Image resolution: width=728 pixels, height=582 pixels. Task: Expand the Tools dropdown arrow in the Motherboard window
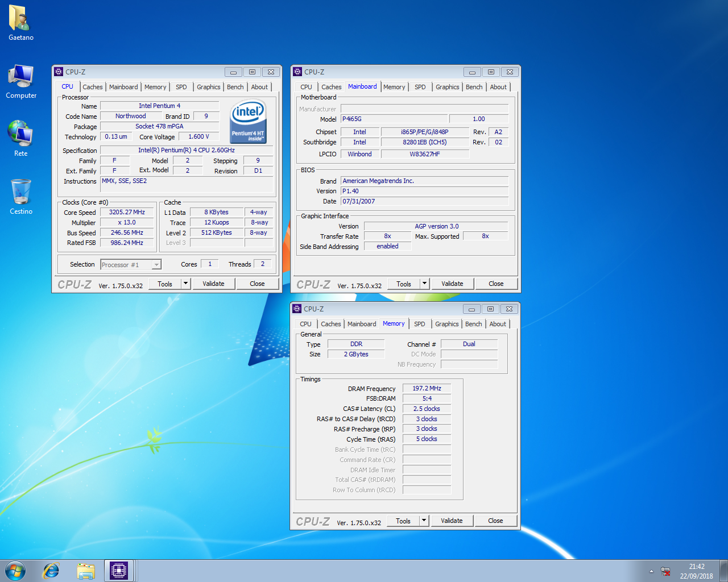pyautogui.click(x=424, y=284)
